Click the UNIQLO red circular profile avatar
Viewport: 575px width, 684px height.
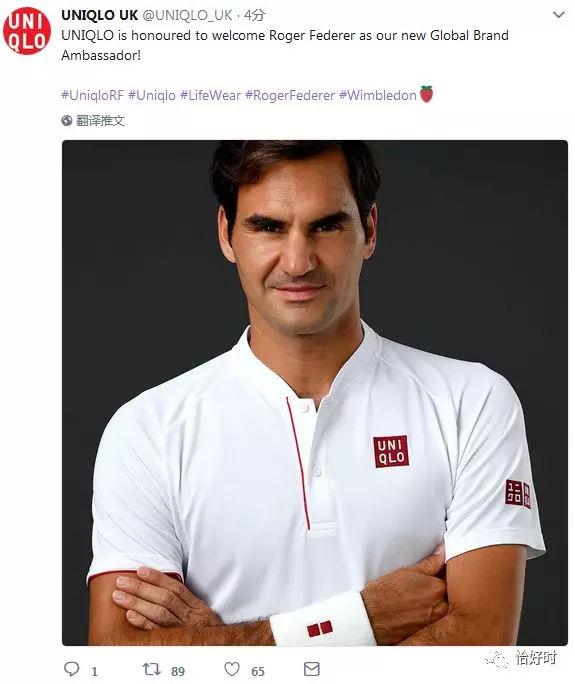[x=27, y=31]
